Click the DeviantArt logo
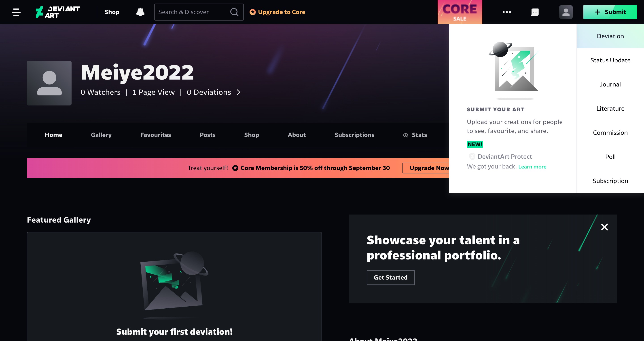644x341 pixels. tap(57, 12)
